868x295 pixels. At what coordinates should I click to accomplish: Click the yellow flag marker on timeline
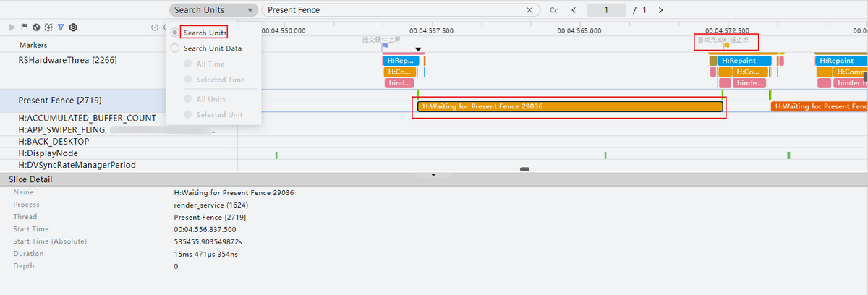point(726,46)
